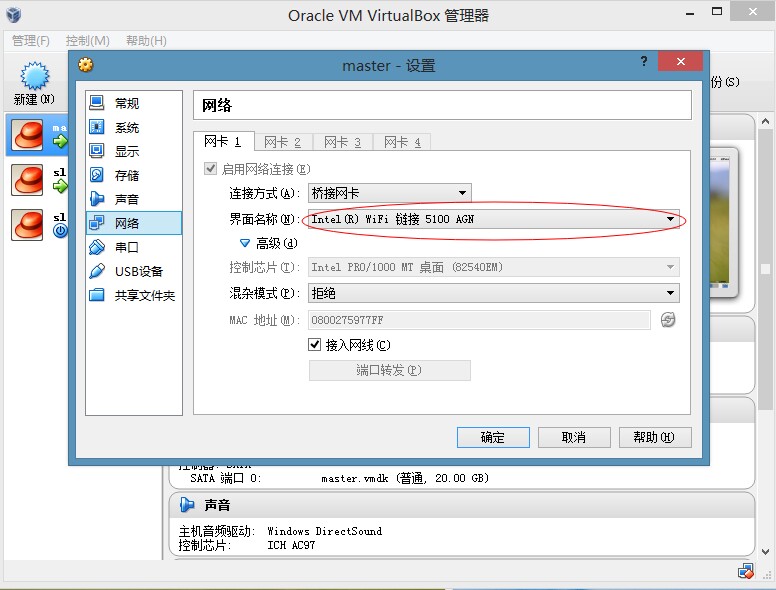Viewport: 776px width, 590px height.
Task: Collapse the 高级 advanced section
Action: (245, 243)
